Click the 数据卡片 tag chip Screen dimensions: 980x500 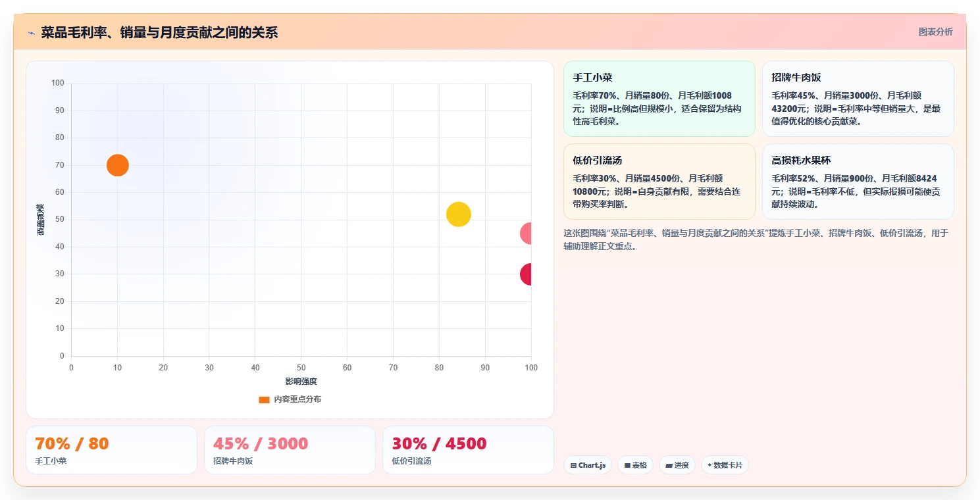click(725, 465)
